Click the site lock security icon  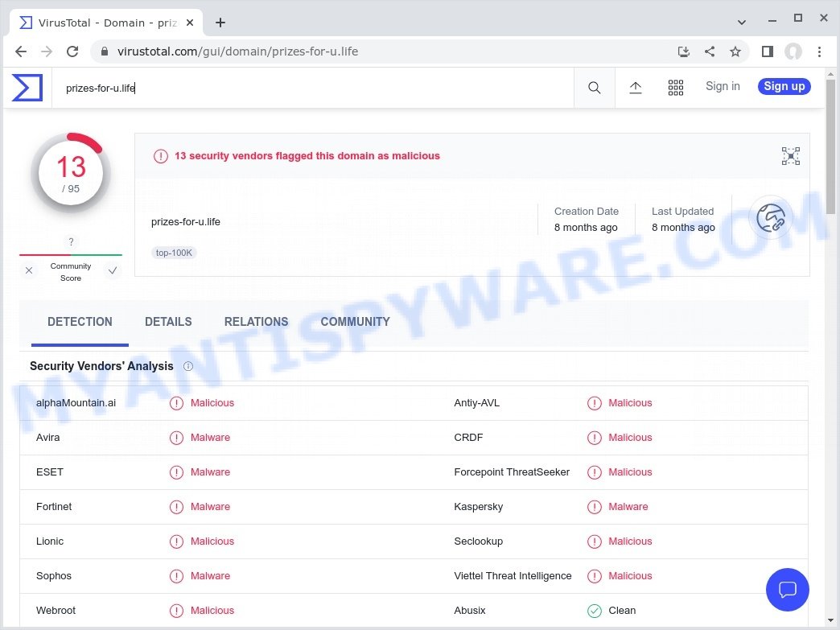[105, 51]
